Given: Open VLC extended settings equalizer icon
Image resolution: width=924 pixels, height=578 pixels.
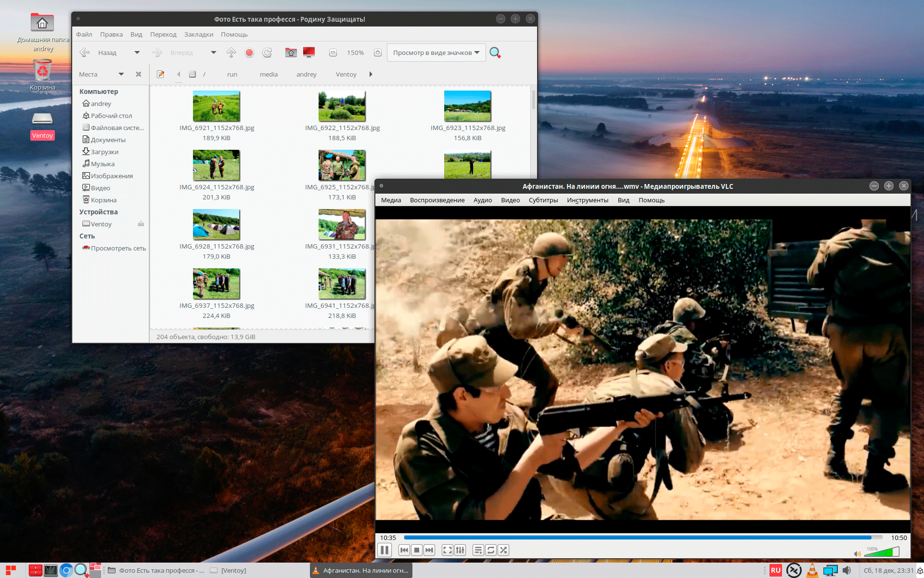Looking at the screenshot, I should [460, 550].
